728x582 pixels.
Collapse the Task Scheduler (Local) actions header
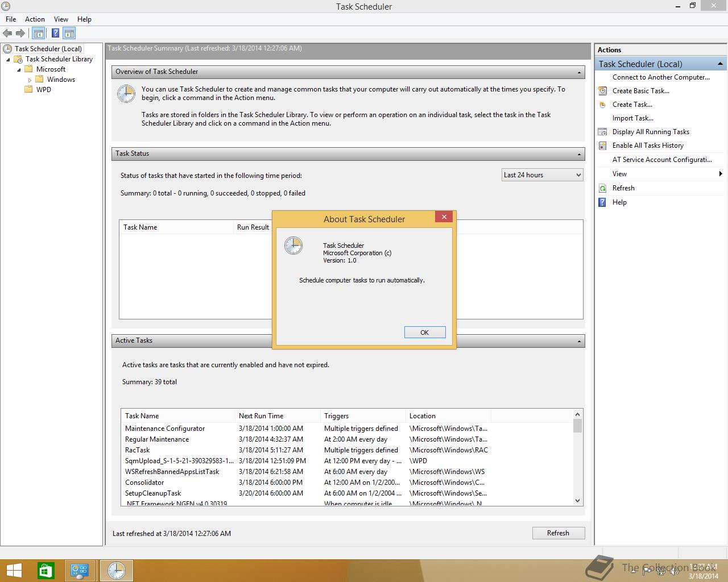click(x=720, y=64)
